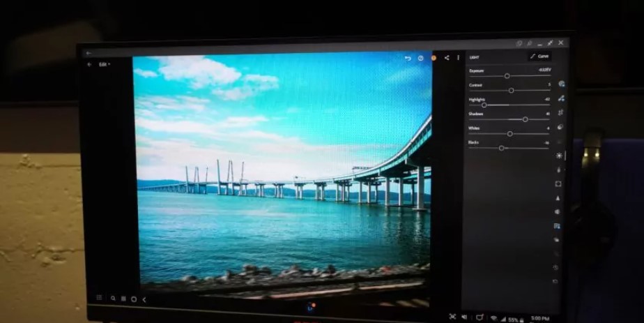Click the search magnifier in bottom bar

tap(113, 299)
